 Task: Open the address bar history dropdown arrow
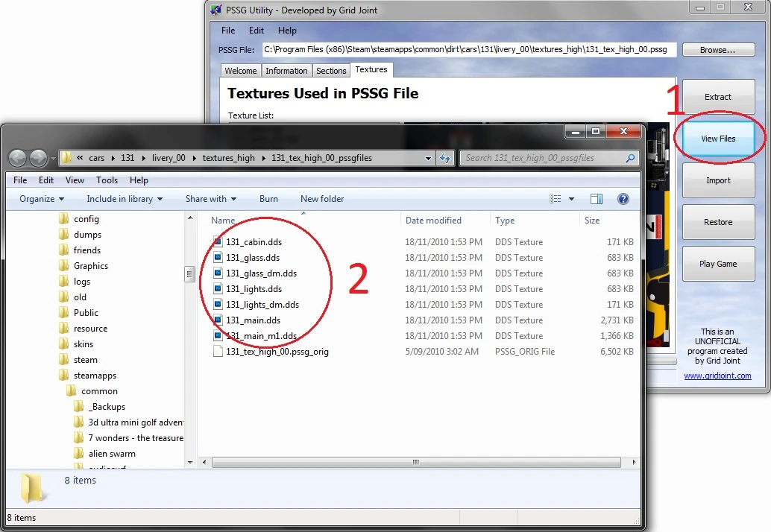point(428,158)
